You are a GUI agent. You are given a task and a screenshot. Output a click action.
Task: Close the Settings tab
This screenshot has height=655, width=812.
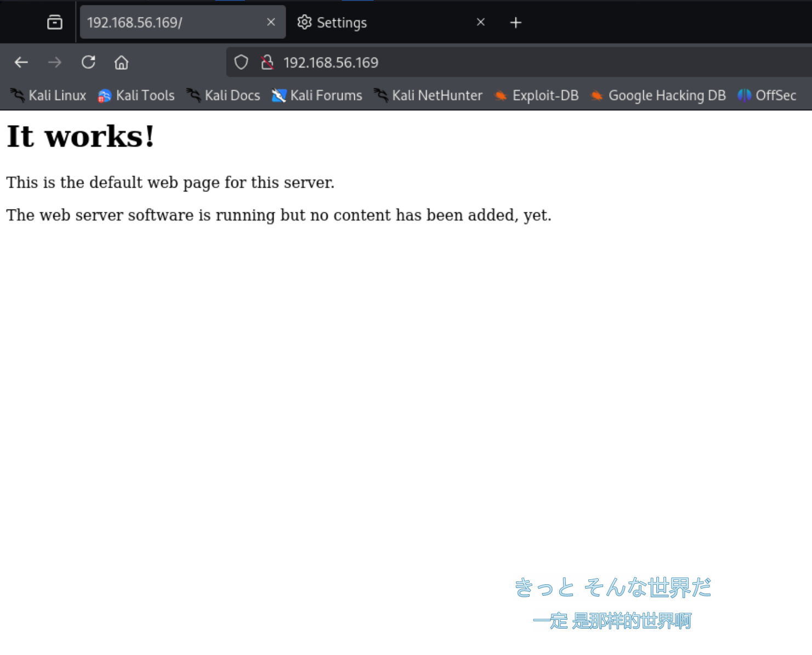[x=481, y=22]
